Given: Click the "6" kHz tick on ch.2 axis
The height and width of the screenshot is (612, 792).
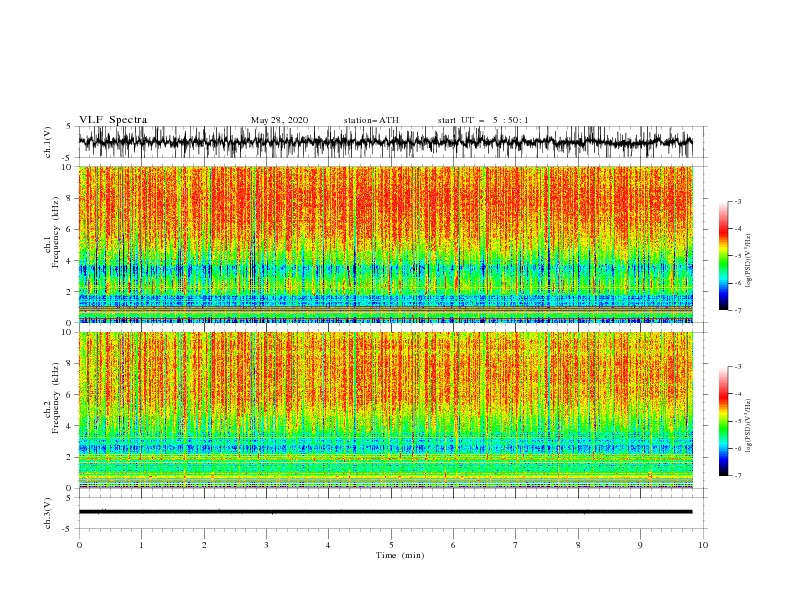Looking at the screenshot, I should tap(70, 395).
